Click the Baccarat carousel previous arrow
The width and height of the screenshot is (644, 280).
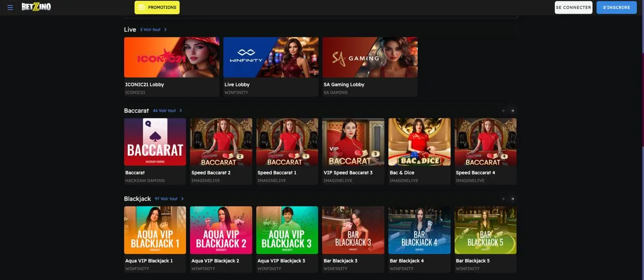coord(504,111)
